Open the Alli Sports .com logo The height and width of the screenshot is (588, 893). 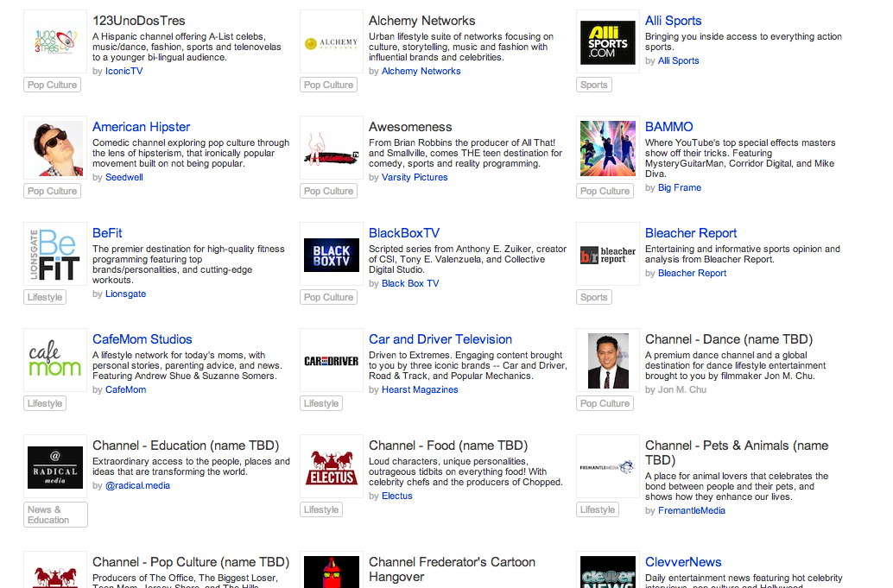pyautogui.click(x=608, y=41)
